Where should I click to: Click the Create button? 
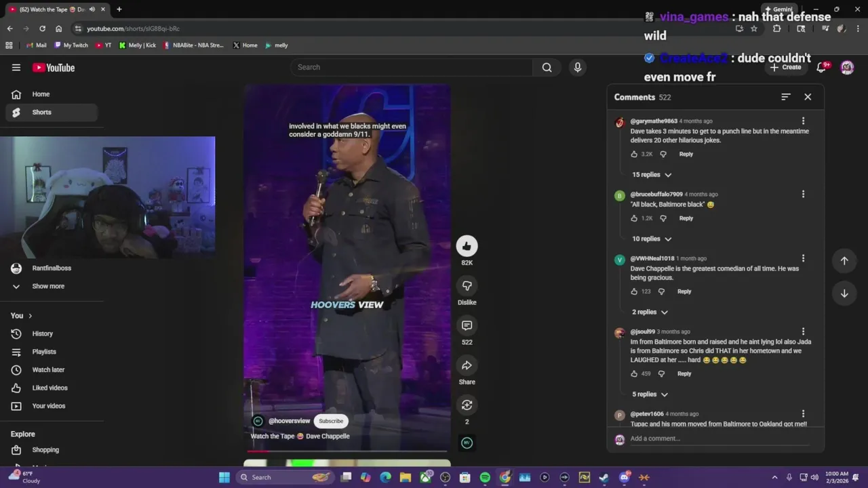tap(786, 67)
